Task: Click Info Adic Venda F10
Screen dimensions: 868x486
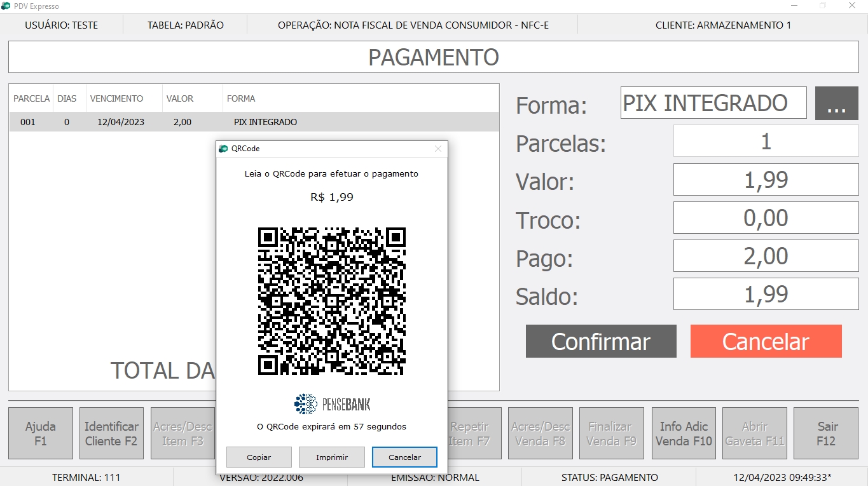Action: click(x=684, y=433)
